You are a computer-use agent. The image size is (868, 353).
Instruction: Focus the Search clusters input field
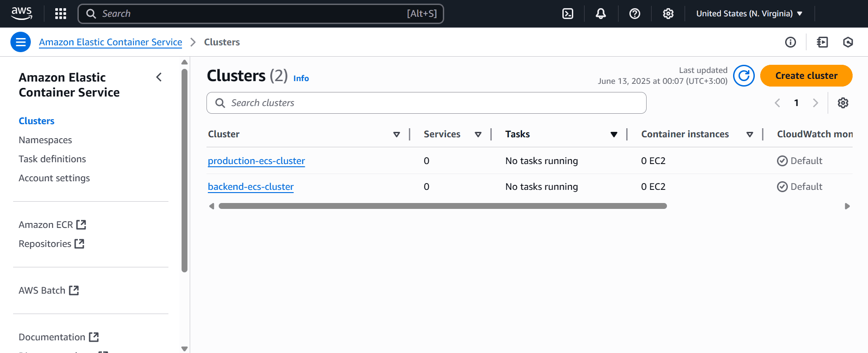427,103
